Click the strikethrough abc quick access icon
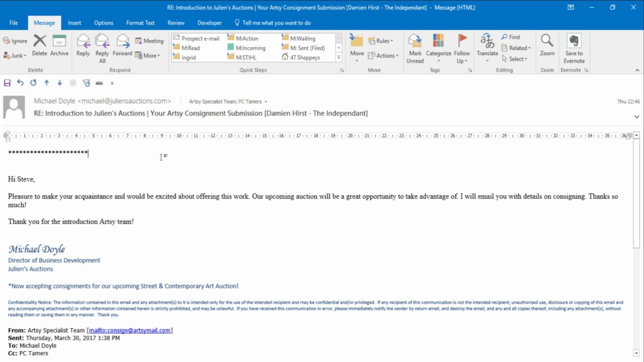The width and height of the screenshot is (644, 362). (99, 83)
